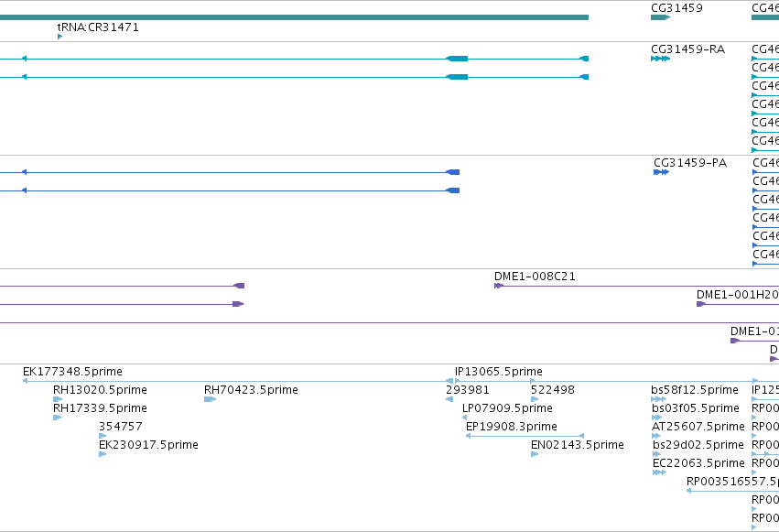The width and height of the screenshot is (779, 532).
Task: Click the CG31459 gene label
Action: point(676,8)
